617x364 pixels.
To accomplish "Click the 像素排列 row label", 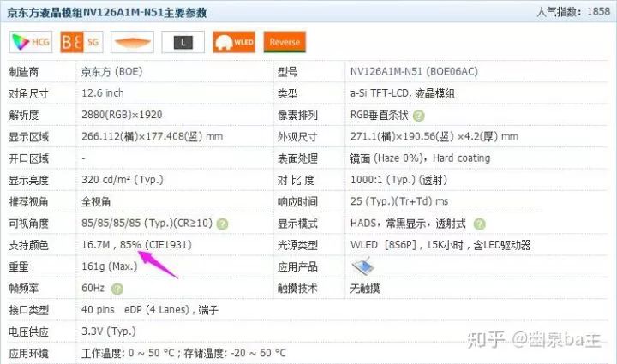I will (x=297, y=115).
